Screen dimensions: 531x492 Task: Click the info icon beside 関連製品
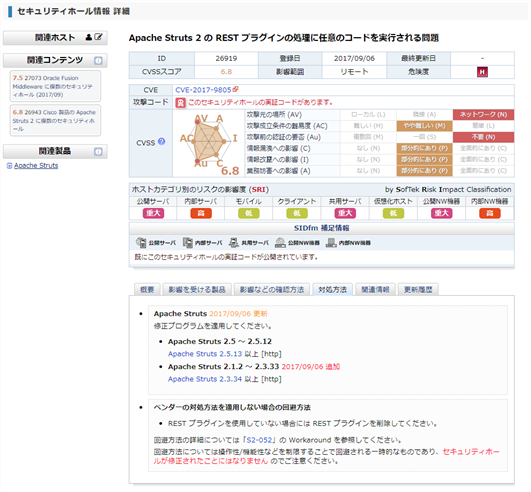[98, 151]
